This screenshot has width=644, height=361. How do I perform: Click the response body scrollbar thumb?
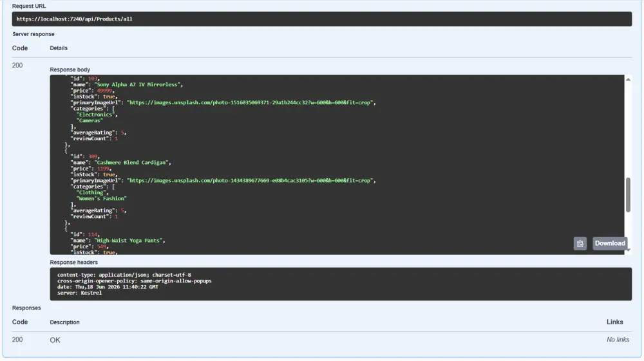(x=628, y=194)
